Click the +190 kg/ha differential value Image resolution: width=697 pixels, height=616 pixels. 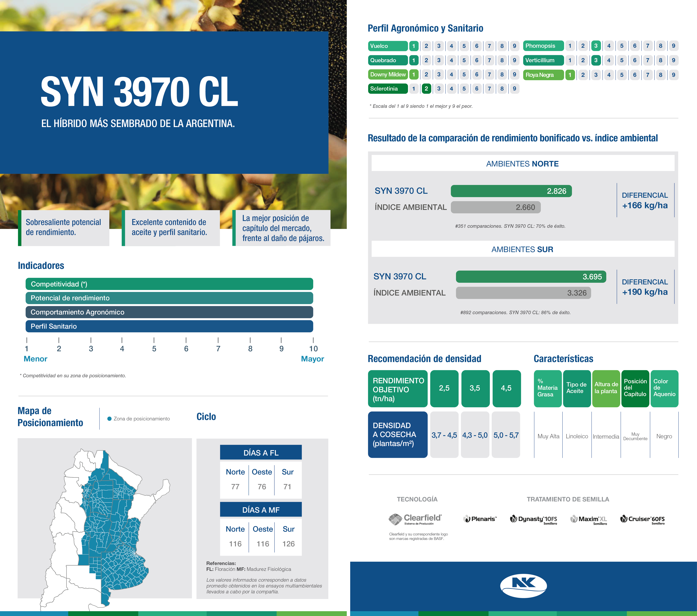click(645, 292)
